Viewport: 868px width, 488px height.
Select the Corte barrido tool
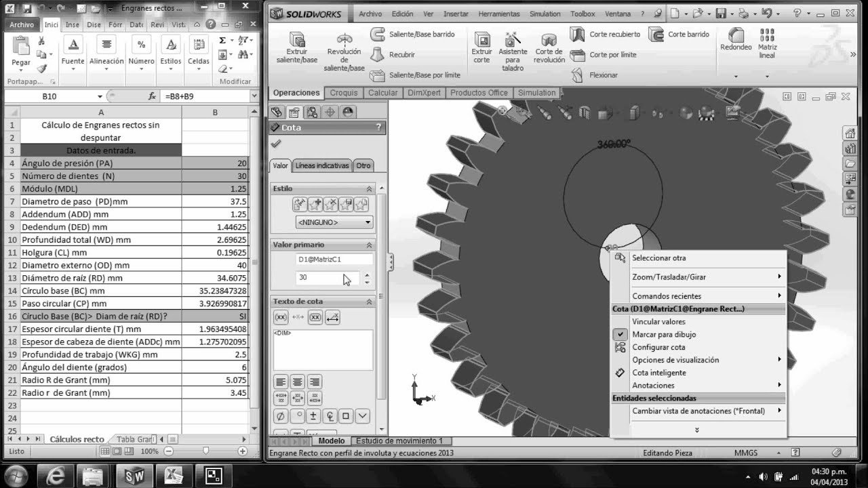679,34
